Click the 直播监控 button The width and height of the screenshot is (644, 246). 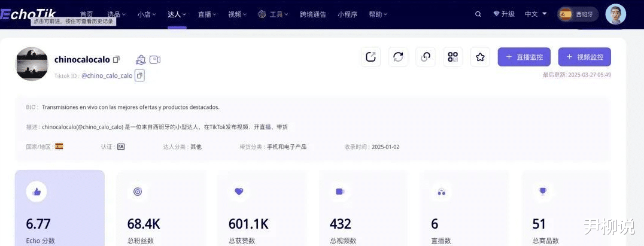pyautogui.click(x=524, y=57)
